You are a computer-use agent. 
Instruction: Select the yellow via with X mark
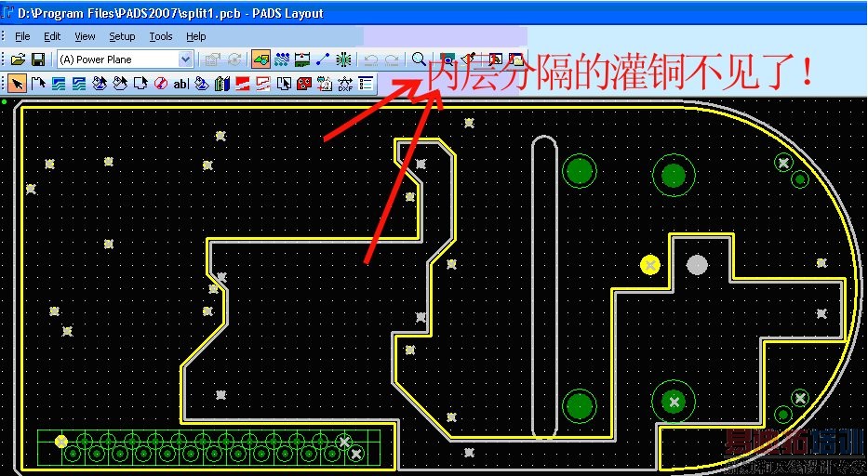click(650, 265)
